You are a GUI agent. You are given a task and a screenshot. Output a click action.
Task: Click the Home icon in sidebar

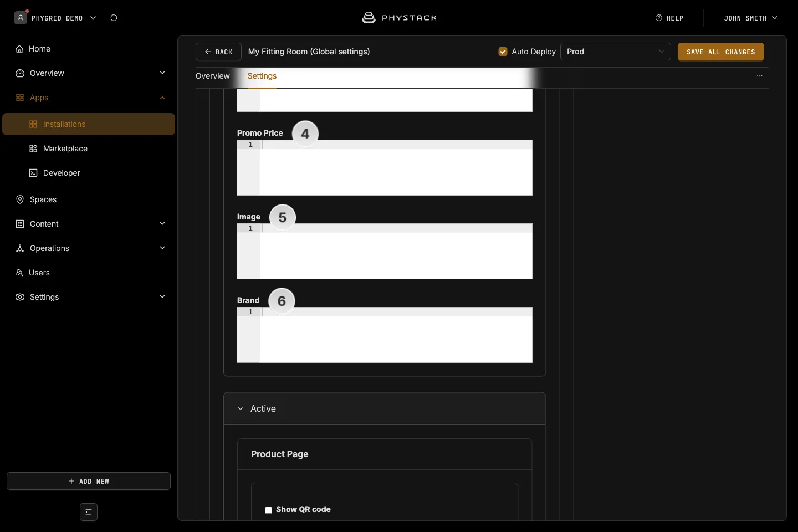click(x=19, y=49)
